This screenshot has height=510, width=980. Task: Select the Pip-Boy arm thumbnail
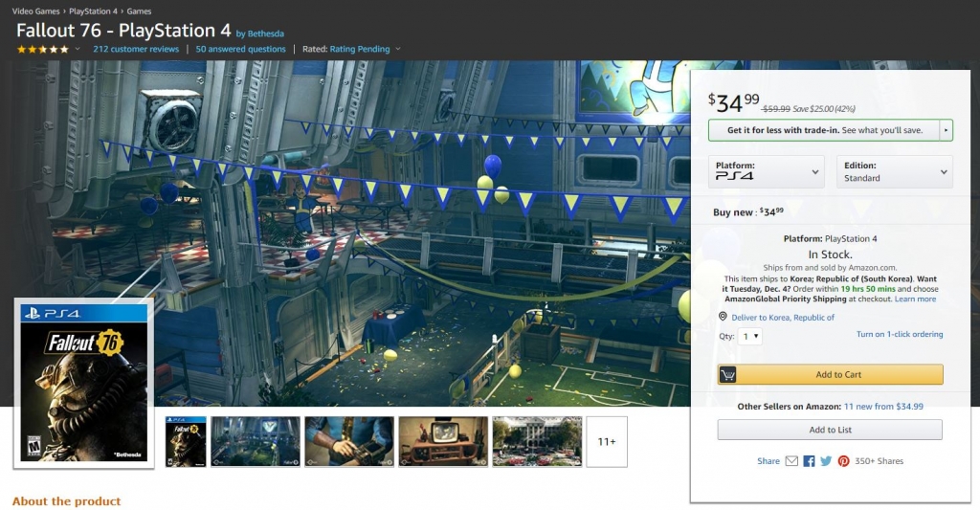point(349,442)
